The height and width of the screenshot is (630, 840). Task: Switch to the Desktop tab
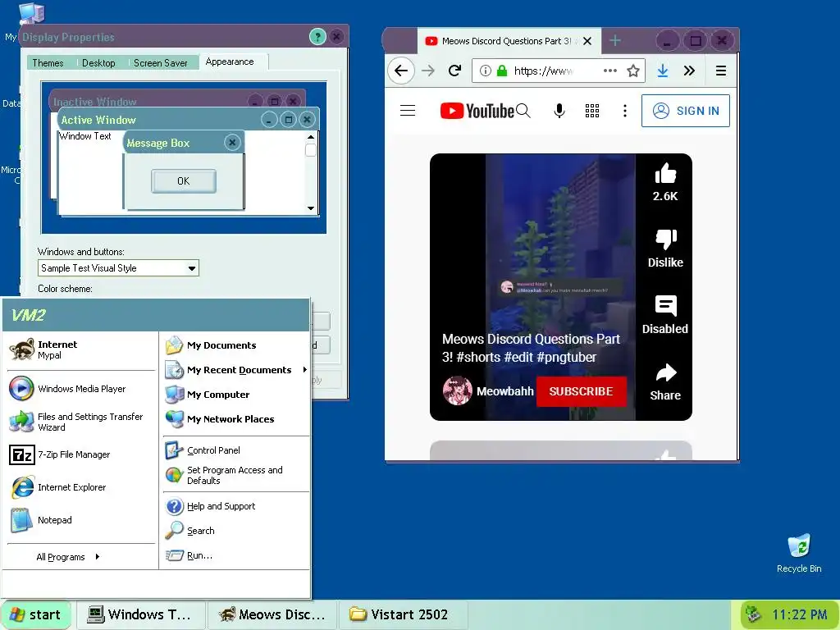point(98,62)
